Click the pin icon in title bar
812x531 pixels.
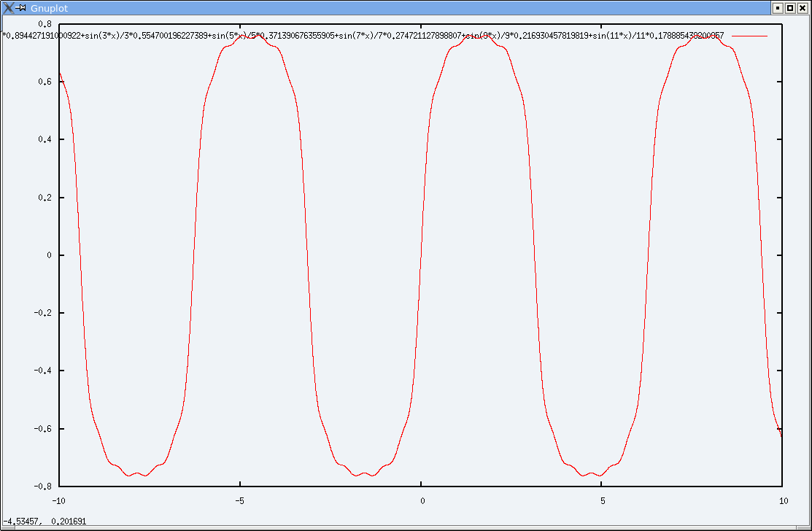[x=21, y=7]
